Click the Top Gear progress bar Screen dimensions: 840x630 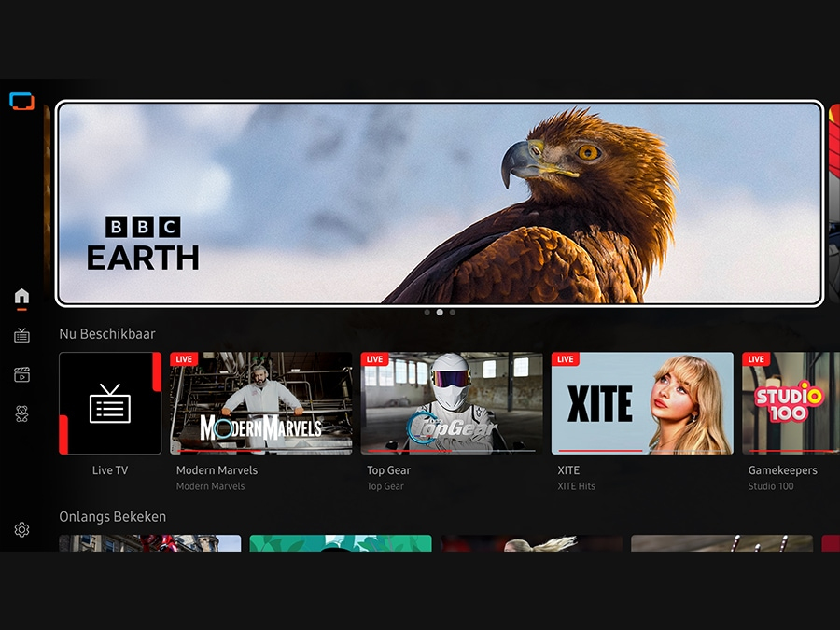pos(452,451)
